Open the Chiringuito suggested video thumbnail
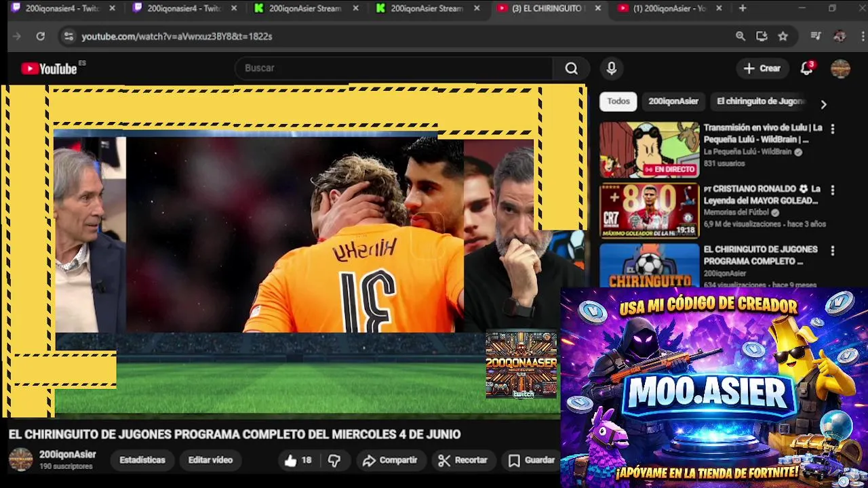Viewport: 868px width, 488px height. point(649,266)
